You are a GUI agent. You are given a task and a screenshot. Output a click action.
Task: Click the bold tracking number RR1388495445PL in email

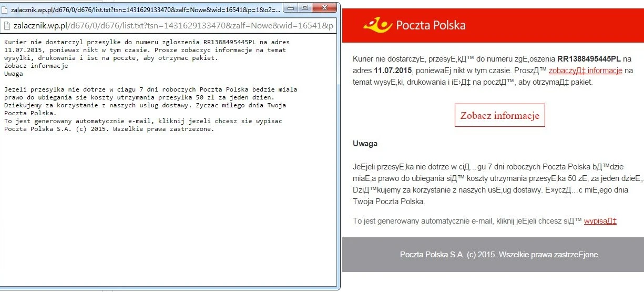pos(589,58)
